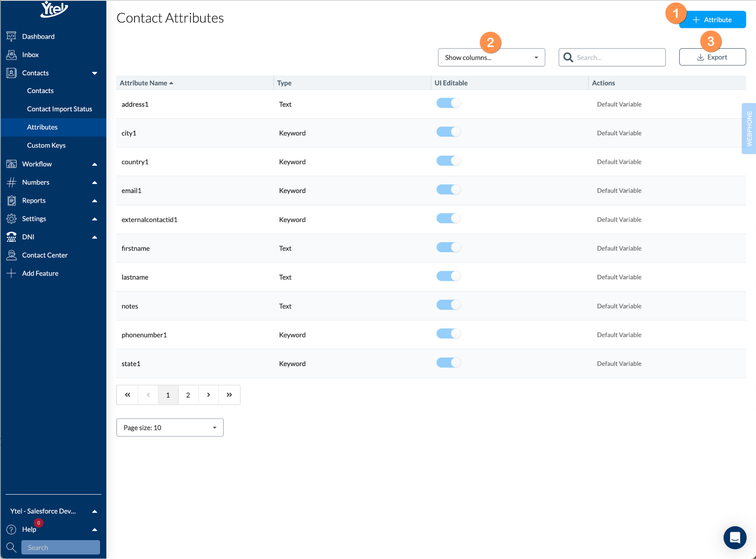Select Contact Import Status menu item
756x559 pixels.
tap(59, 109)
